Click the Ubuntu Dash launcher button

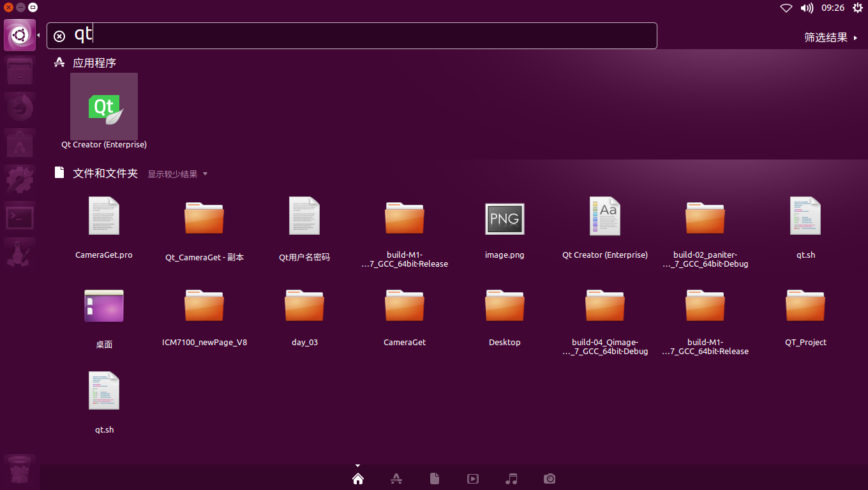[20, 35]
